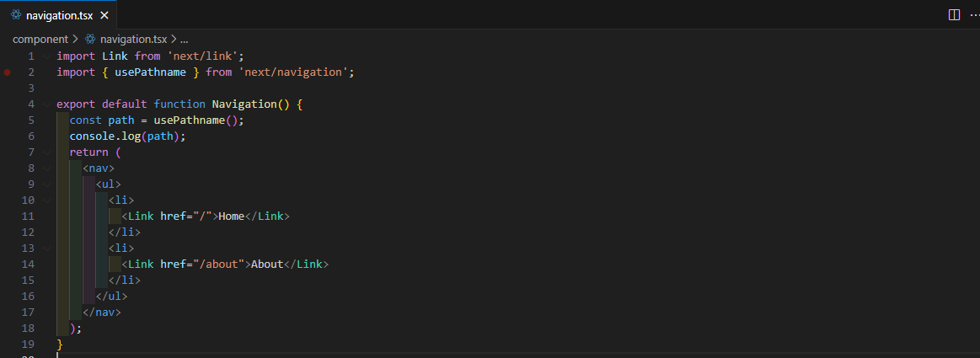Place cursor on the About link text
Image resolution: width=980 pixels, height=358 pixels.
click(x=267, y=264)
